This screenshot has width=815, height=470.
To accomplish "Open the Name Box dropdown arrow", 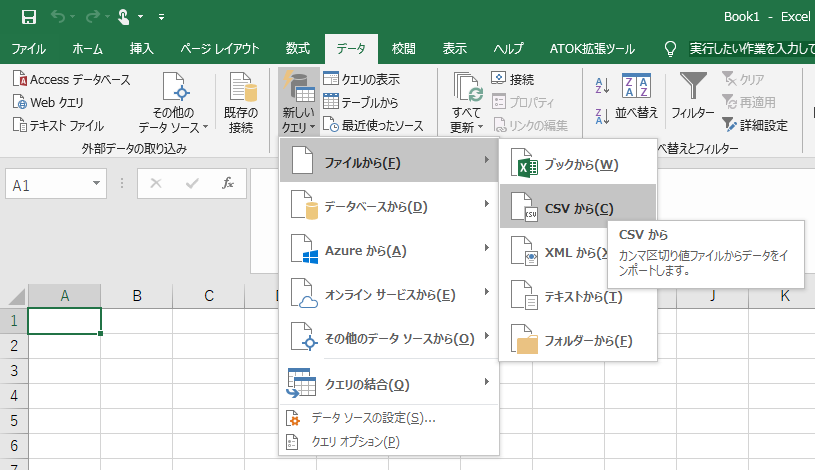I will pos(96,184).
